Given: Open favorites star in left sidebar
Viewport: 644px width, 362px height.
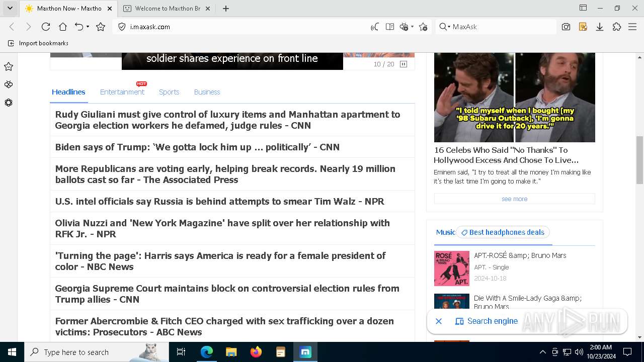Looking at the screenshot, I should pos(9,66).
